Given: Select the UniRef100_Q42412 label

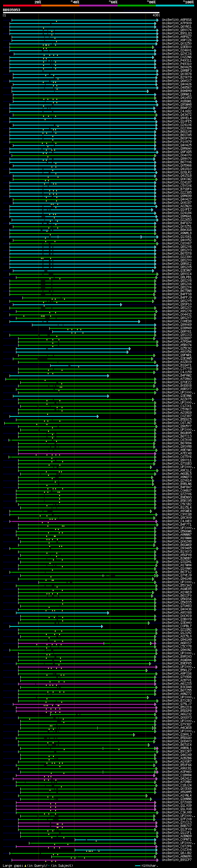Looking at the screenshot, I should click(176, 779).
